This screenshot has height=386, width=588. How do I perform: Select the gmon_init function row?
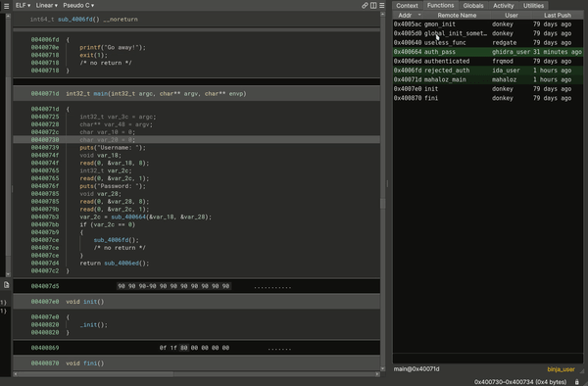pyautogui.click(x=488, y=24)
